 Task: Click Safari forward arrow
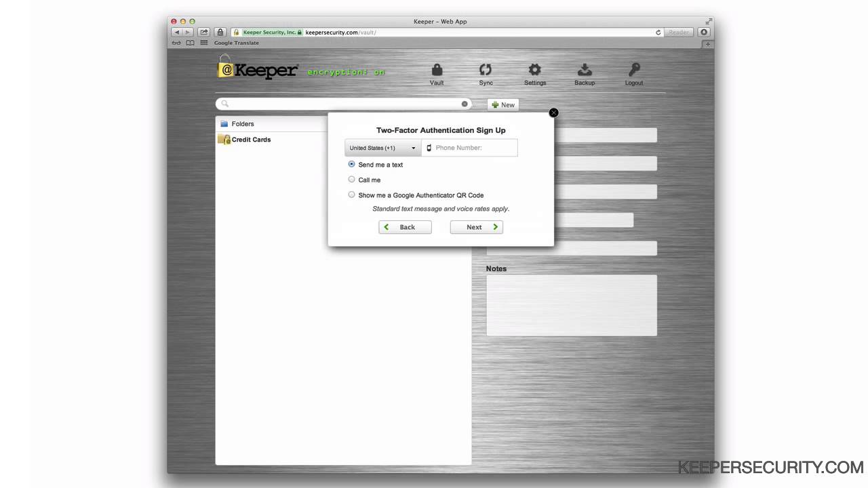click(x=188, y=32)
